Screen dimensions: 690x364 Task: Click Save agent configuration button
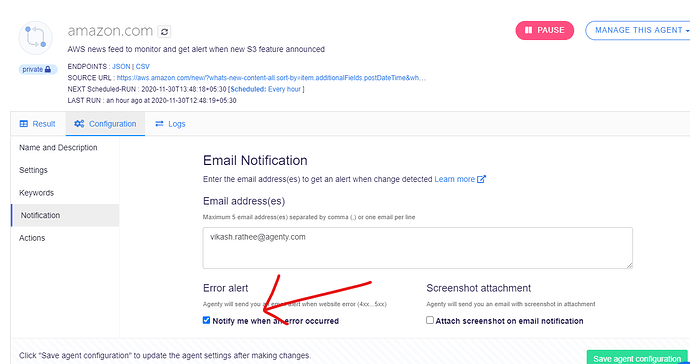coord(637,358)
